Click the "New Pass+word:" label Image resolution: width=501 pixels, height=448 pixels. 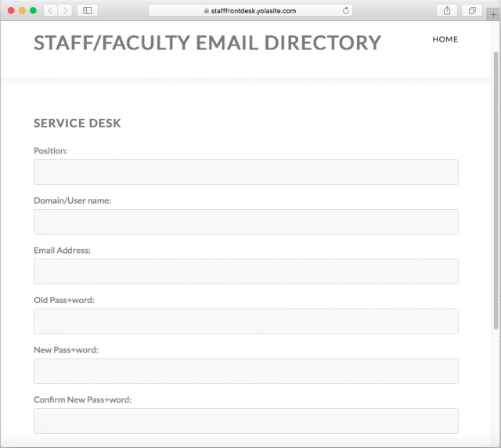[x=66, y=350]
